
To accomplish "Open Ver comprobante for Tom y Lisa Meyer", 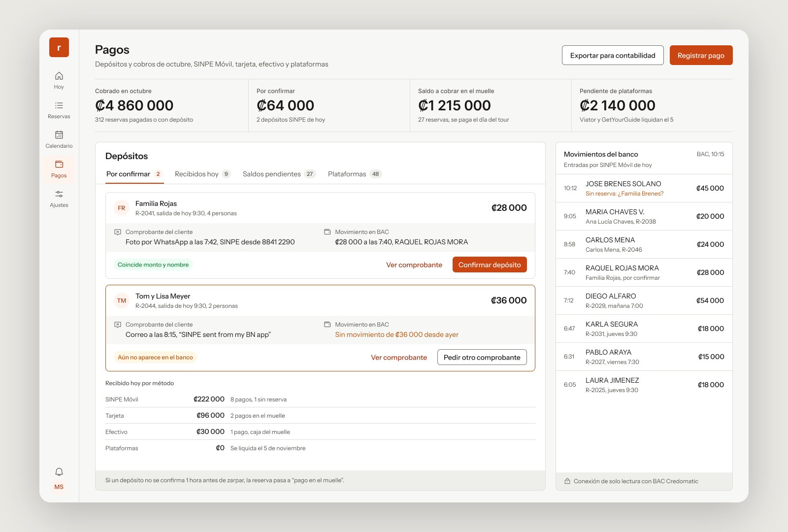I will (399, 357).
